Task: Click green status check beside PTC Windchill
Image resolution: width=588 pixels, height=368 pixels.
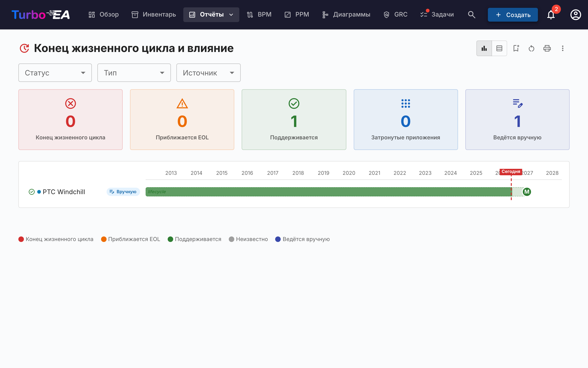Action: tap(32, 192)
